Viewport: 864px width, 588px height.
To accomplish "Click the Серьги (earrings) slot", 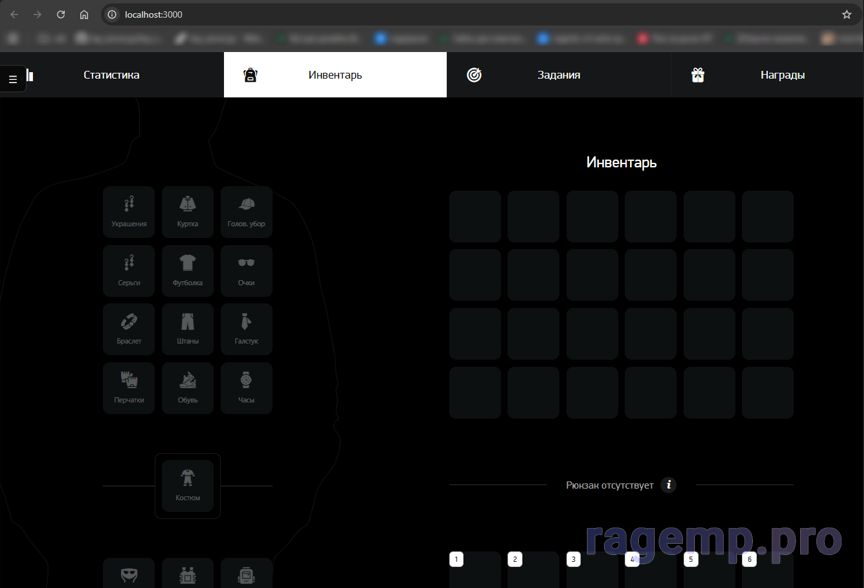I will point(129,271).
